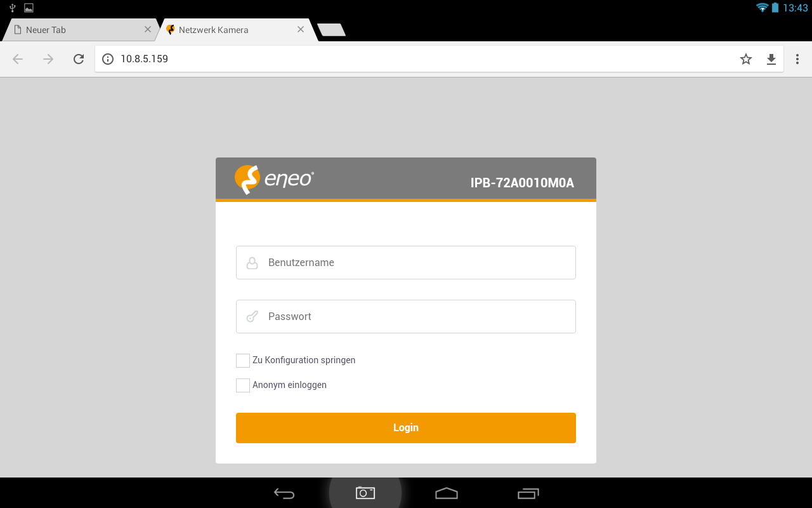The height and width of the screenshot is (508, 812).
Task: Focus the Passwort input field
Action: click(x=406, y=316)
